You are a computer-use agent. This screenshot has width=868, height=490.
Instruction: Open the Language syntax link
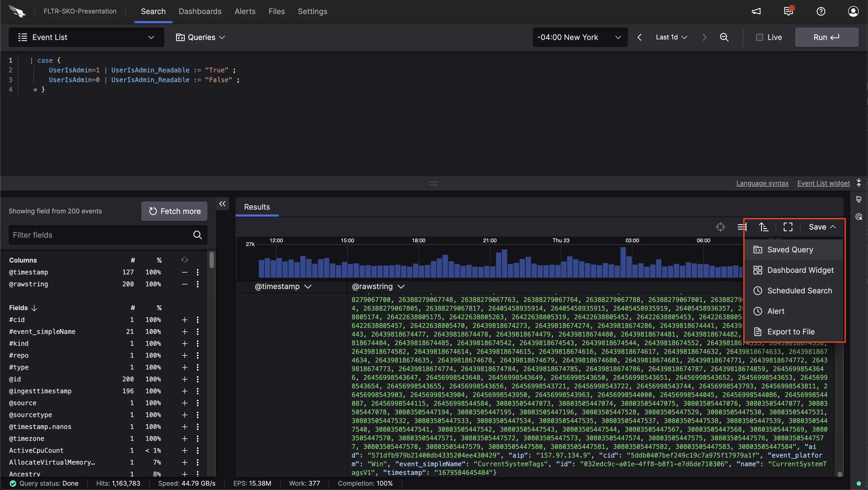tap(762, 183)
